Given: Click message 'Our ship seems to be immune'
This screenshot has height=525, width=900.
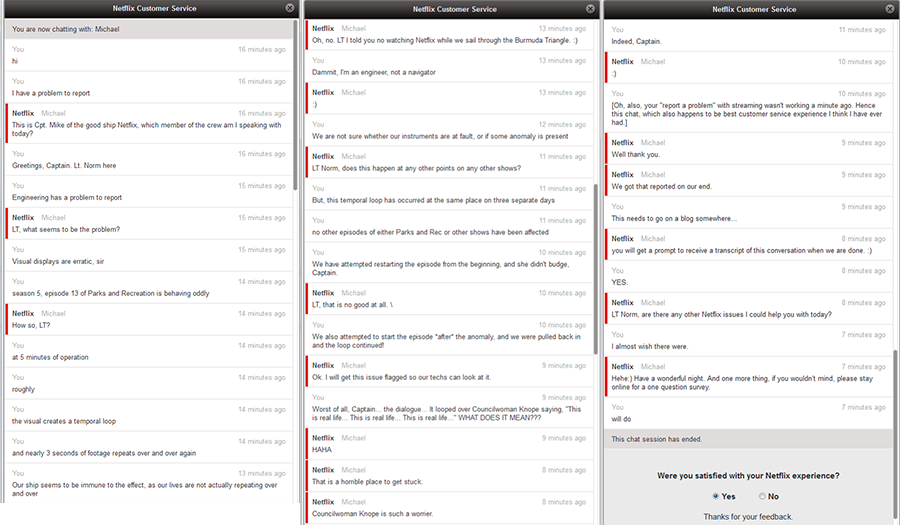Looking at the screenshot, I should pyautogui.click(x=145, y=489).
